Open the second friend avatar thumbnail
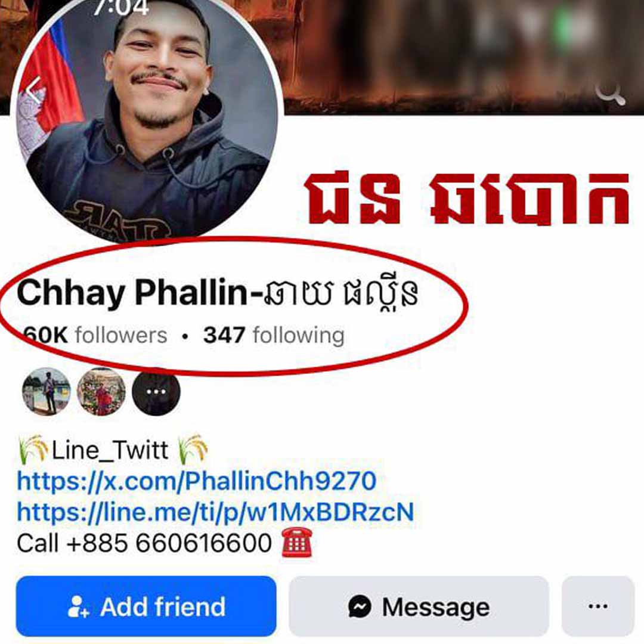The width and height of the screenshot is (644, 644). 101,391
